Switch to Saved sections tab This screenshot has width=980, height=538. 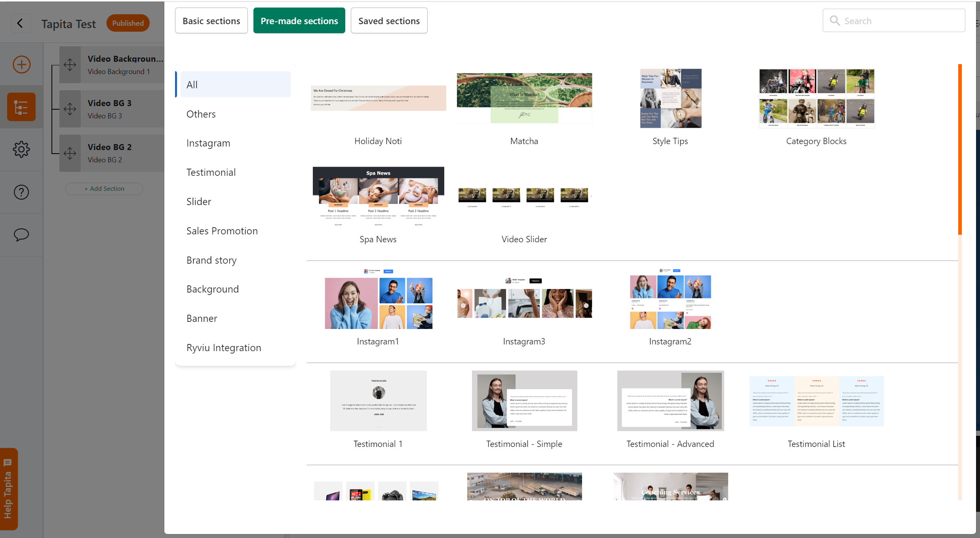point(389,21)
